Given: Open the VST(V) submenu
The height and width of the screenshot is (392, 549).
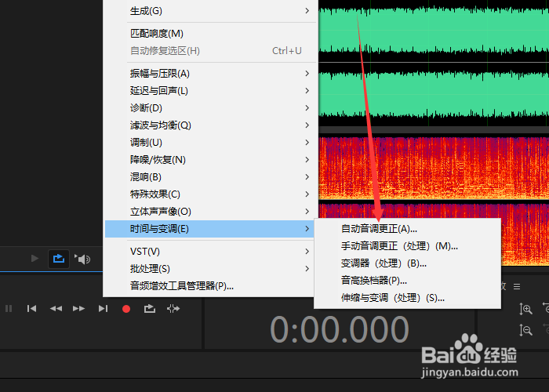Looking at the screenshot, I should (x=209, y=252).
